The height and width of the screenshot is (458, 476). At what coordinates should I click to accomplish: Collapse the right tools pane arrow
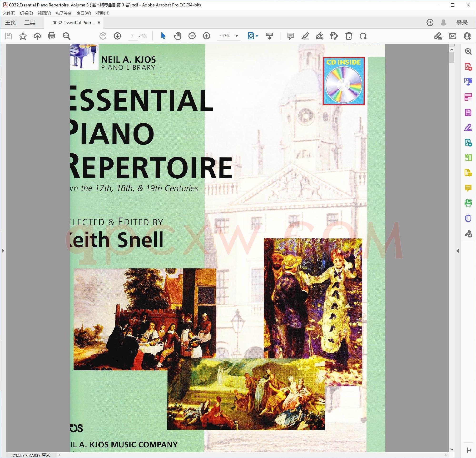click(x=457, y=251)
